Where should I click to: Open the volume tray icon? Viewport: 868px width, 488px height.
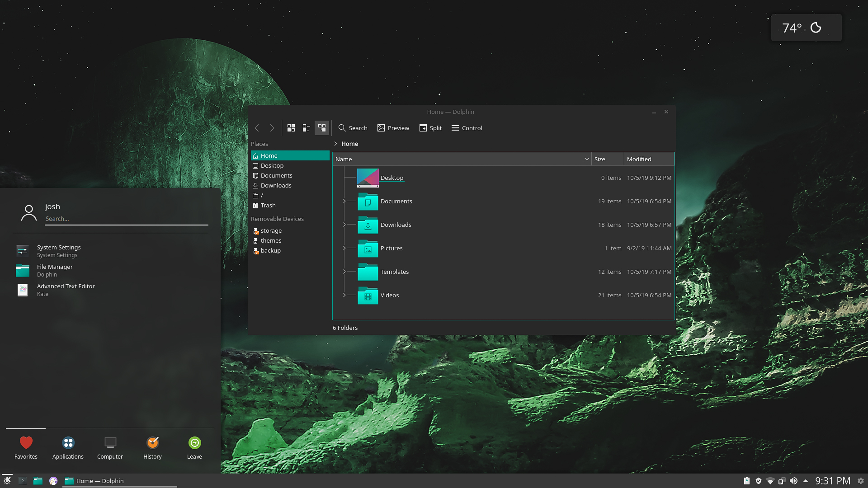click(x=793, y=481)
